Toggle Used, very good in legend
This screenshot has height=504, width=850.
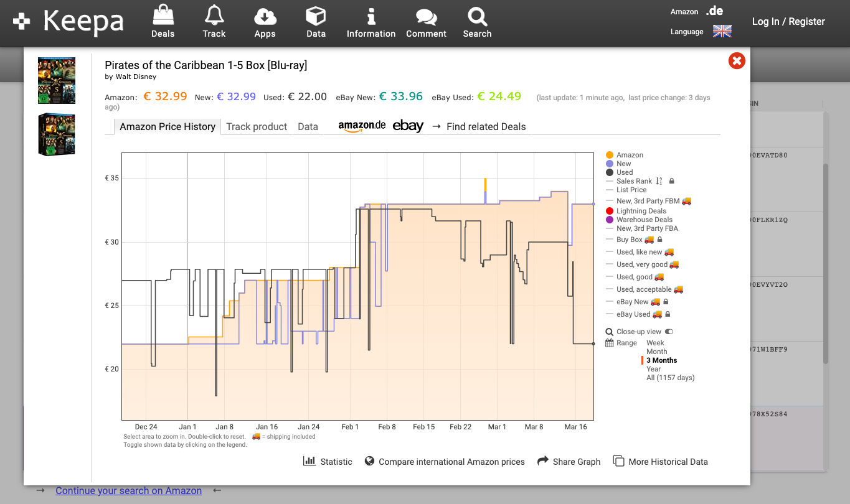pos(643,264)
